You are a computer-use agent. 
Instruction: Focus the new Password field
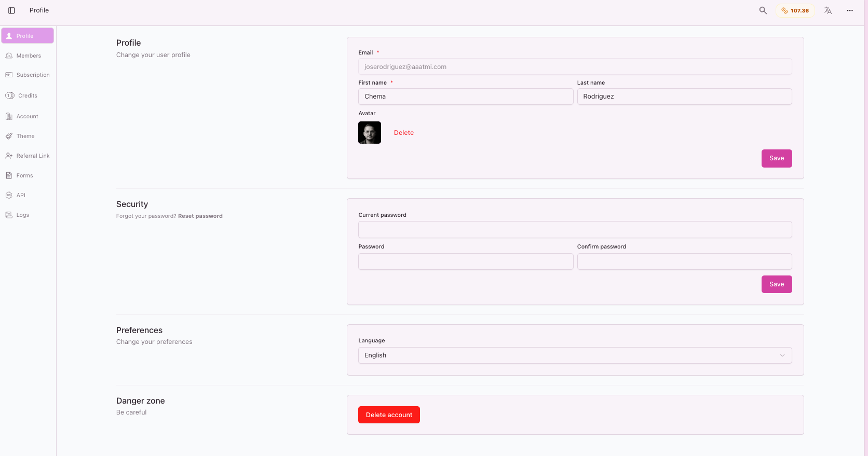(466, 261)
